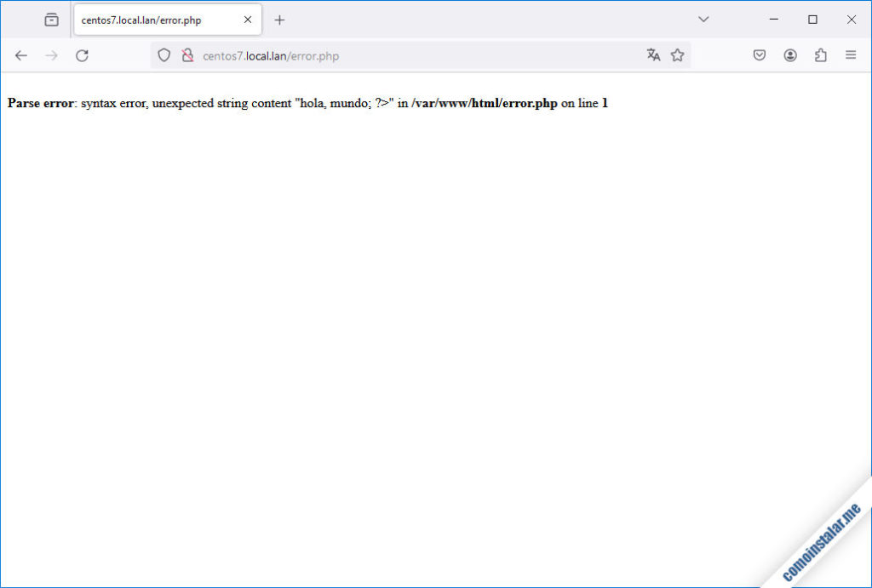Focus the address bar showing centos7.local.lan/error.php
This screenshot has width=872, height=588.
(x=383, y=55)
